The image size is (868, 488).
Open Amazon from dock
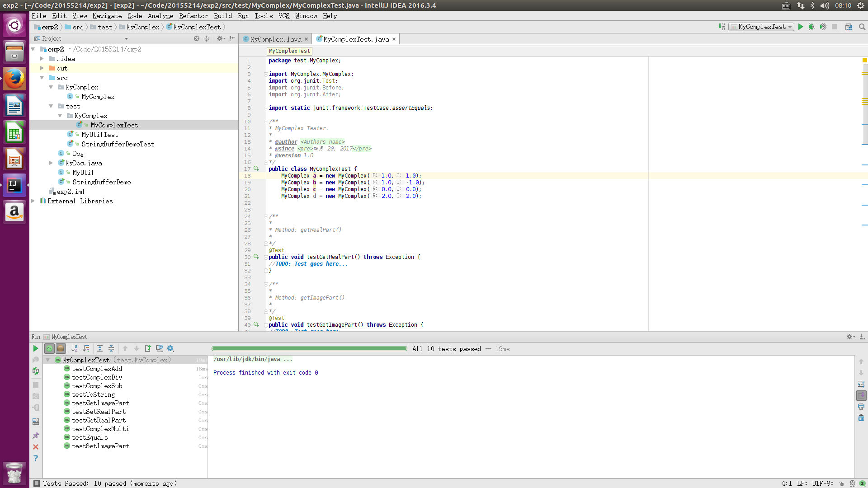pos(14,212)
